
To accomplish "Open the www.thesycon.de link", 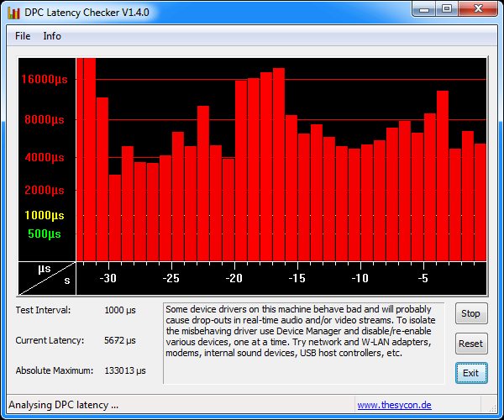I will pos(395,405).
